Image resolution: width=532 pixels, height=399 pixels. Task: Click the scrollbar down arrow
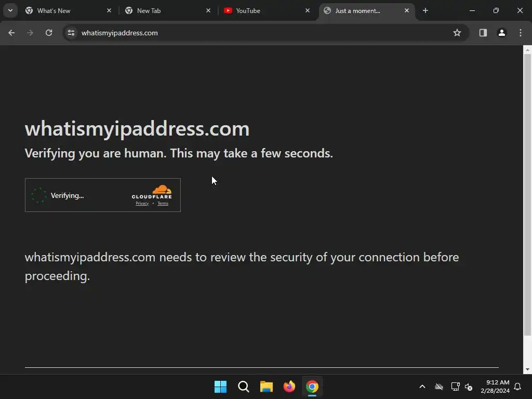coord(527,369)
